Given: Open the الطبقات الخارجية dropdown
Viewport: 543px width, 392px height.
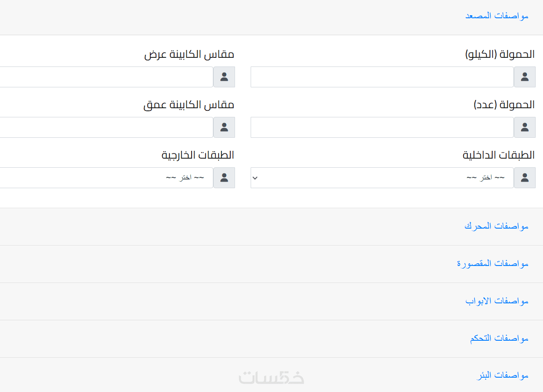Looking at the screenshot, I should [x=106, y=178].
